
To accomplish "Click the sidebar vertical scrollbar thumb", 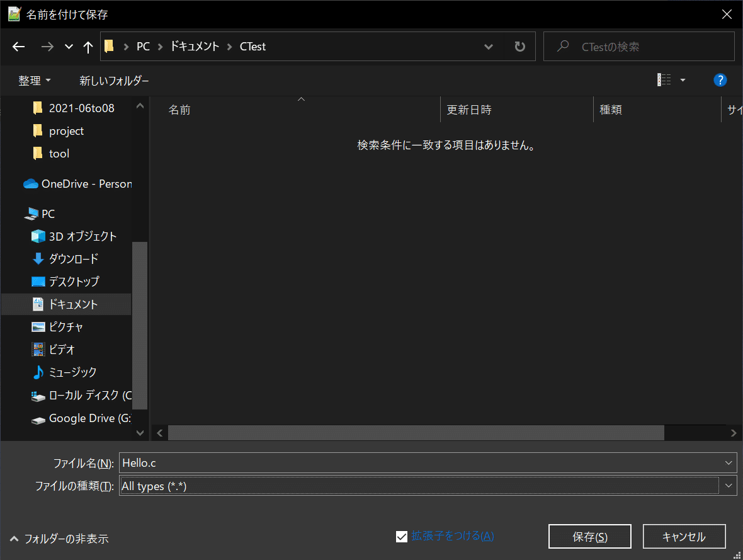I will [x=140, y=325].
